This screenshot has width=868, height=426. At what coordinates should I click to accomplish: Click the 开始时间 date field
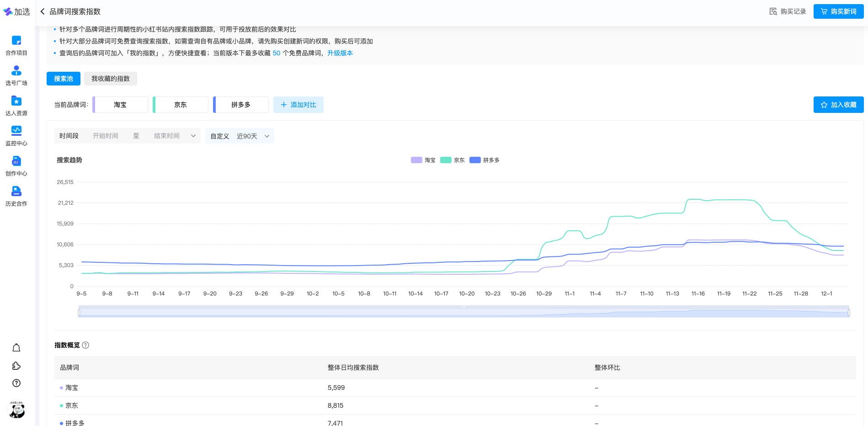coord(106,136)
